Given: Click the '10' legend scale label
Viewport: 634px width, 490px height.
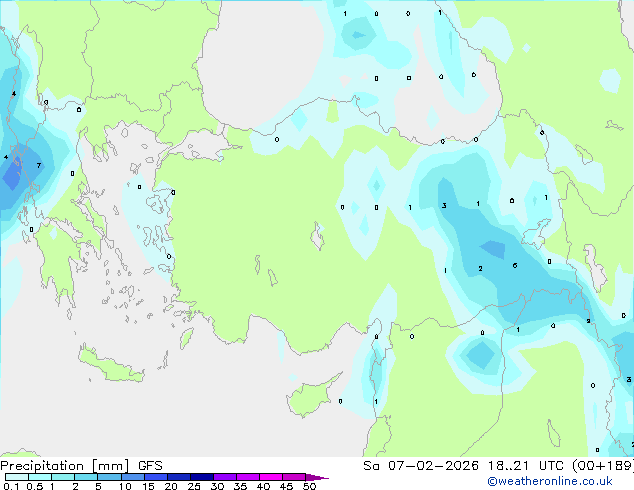Looking at the screenshot, I should (x=125, y=486).
